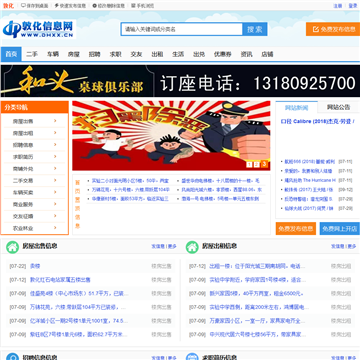Expand 房屋出租 category arrow in sidebar
Screen dimensions: 360x360
pyautogui.click(x=55, y=133)
